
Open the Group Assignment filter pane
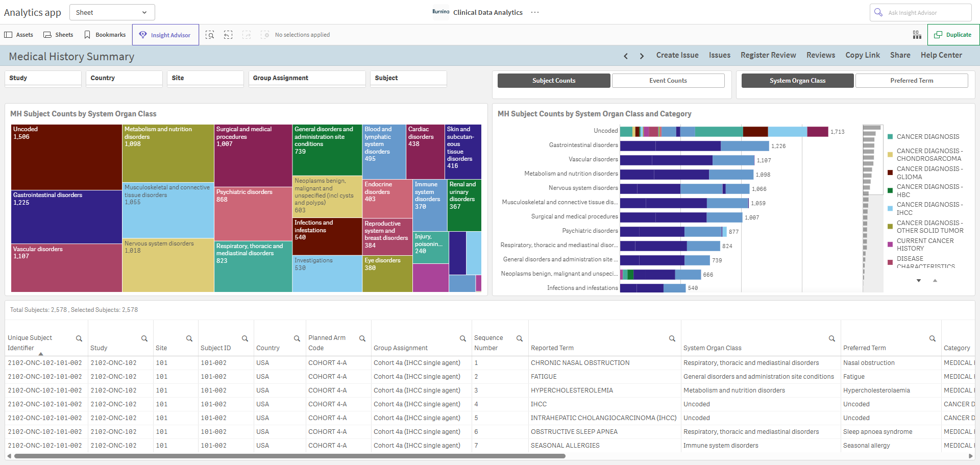tap(307, 78)
